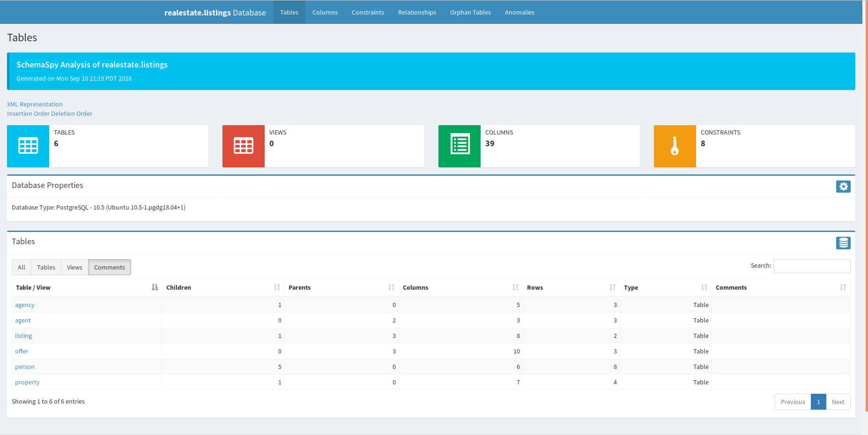Open the Deletion Order link
The height and width of the screenshot is (435, 868).
point(72,113)
